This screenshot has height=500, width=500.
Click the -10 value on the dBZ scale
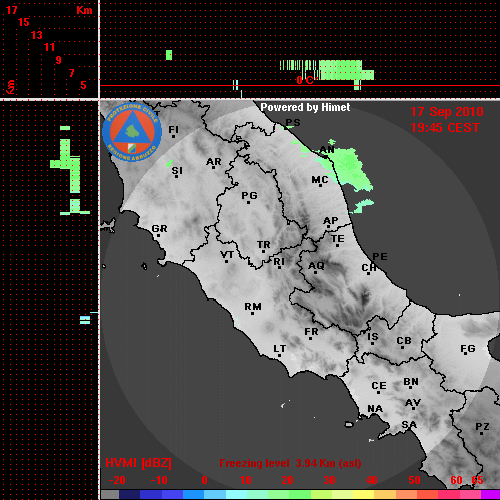coord(159,480)
